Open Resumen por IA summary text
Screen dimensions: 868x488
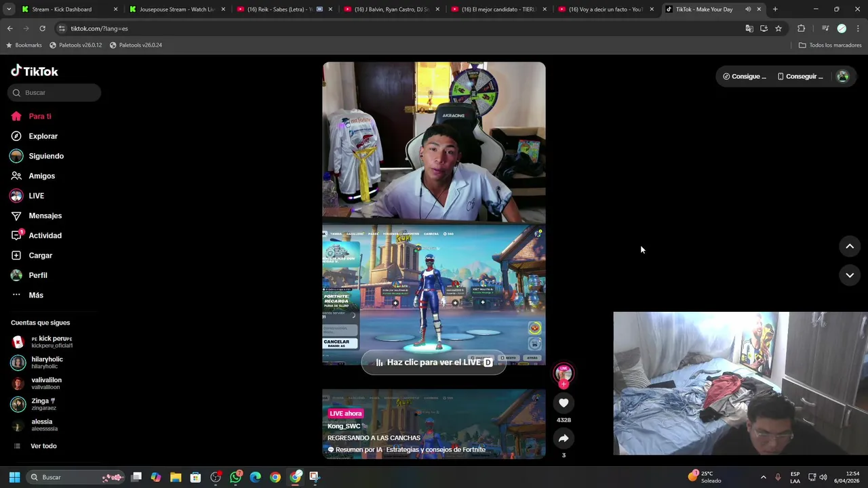(407, 449)
